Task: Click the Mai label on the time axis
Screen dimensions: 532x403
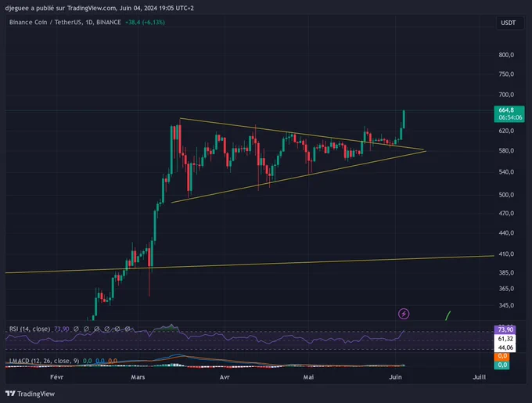Action: tap(308, 377)
